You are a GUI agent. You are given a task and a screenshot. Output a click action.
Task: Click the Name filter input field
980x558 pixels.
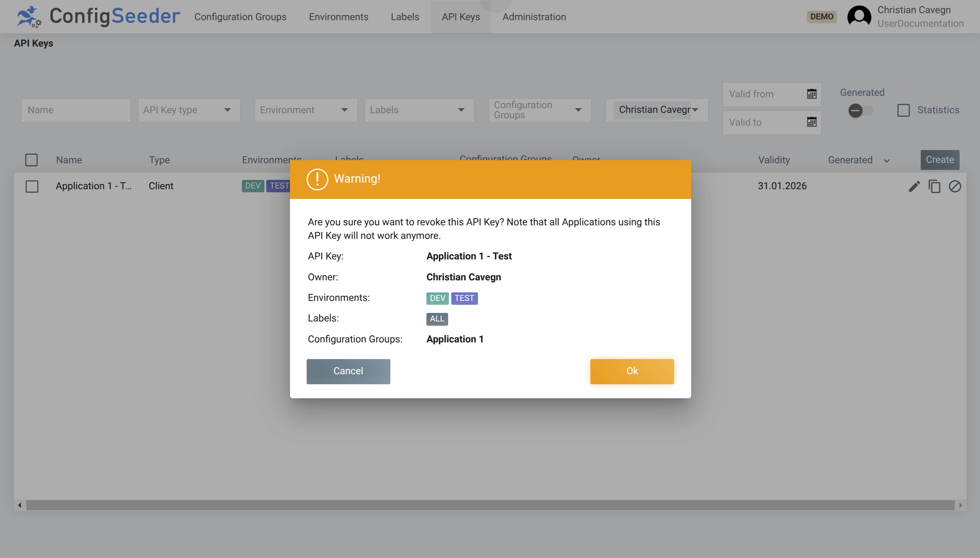pyautogui.click(x=76, y=110)
